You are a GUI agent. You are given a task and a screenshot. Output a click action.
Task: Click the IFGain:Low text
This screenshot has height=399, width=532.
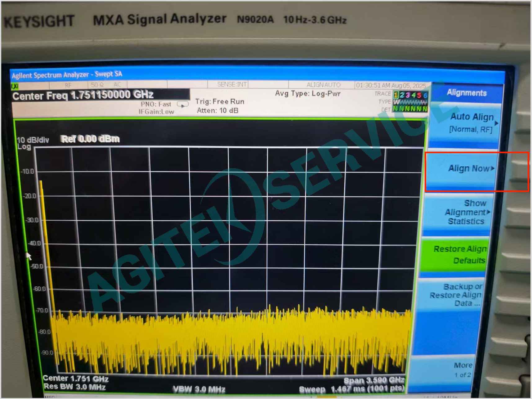[156, 112]
